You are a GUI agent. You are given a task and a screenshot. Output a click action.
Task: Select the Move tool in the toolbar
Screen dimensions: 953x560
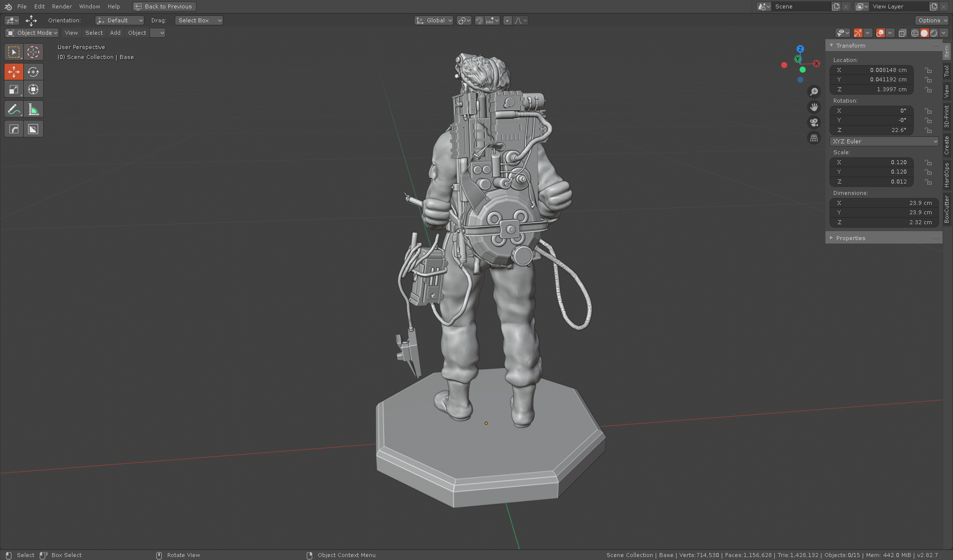point(13,71)
